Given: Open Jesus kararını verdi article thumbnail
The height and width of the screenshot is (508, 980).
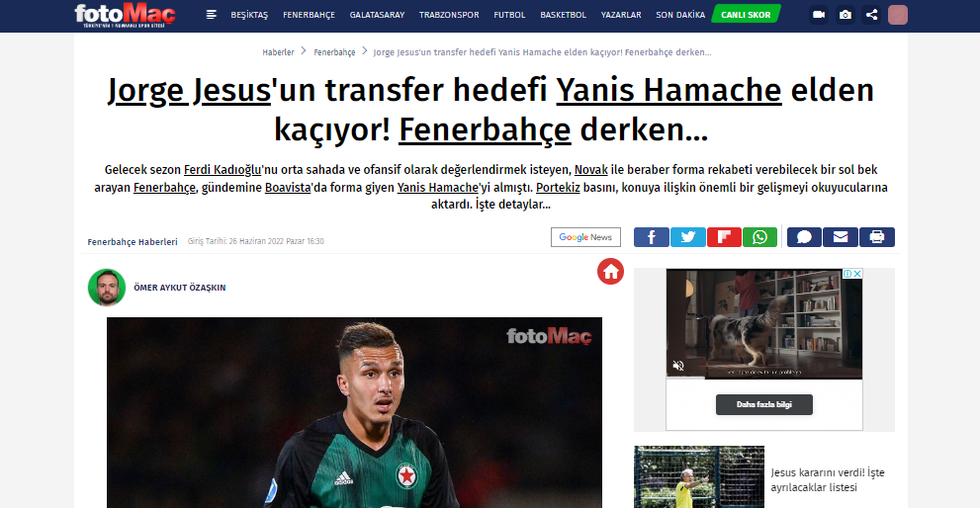Looking at the screenshot, I should pyautogui.click(x=699, y=476).
